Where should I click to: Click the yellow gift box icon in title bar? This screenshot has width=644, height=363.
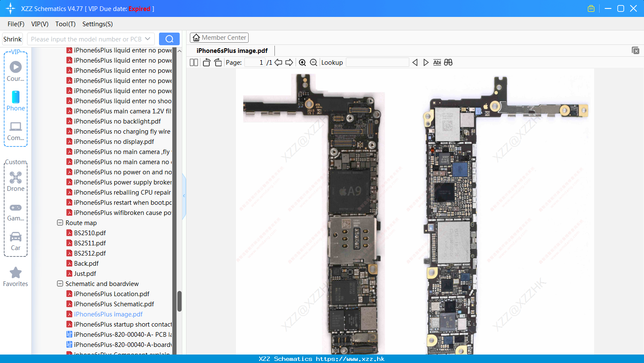coord(591,8)
